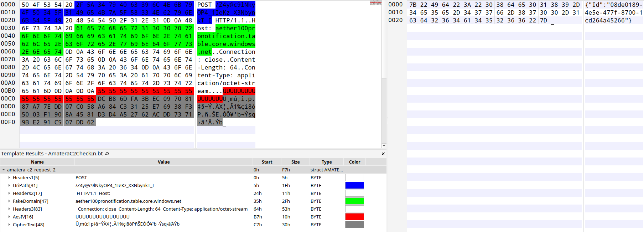Click the Template Results - AmateraC2CheckIn.bt title
This screenshot has height=232, width=644.
coord(52,154)
